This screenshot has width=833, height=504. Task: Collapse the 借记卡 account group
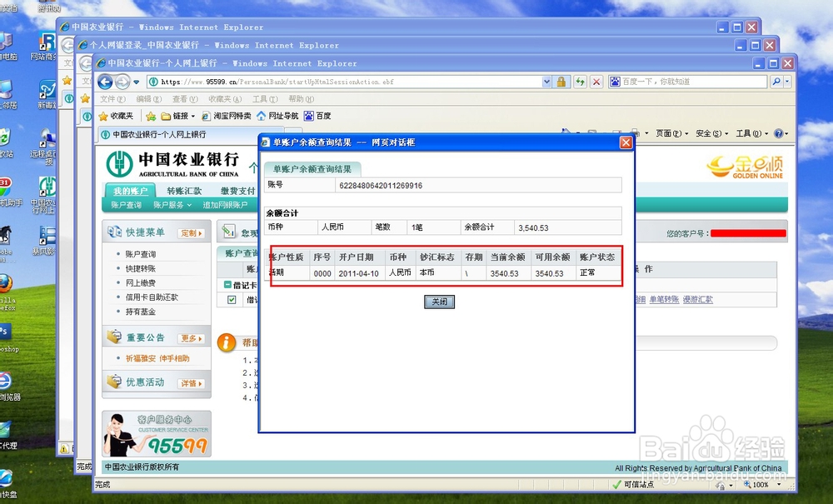(227, 285)
